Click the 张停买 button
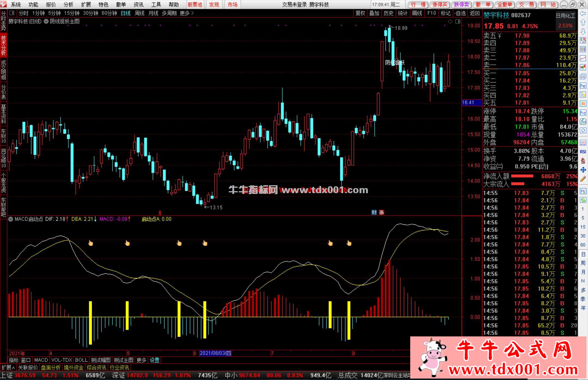 [x=440, y=5]
